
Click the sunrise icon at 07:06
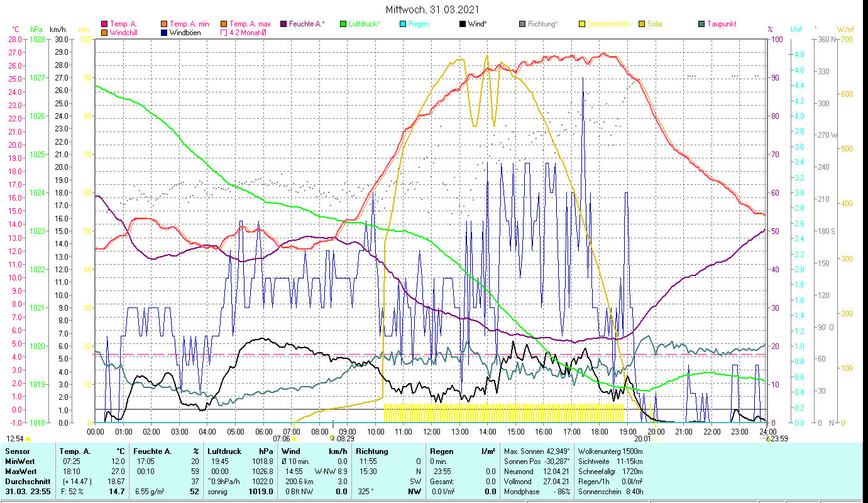click(294, 439)
